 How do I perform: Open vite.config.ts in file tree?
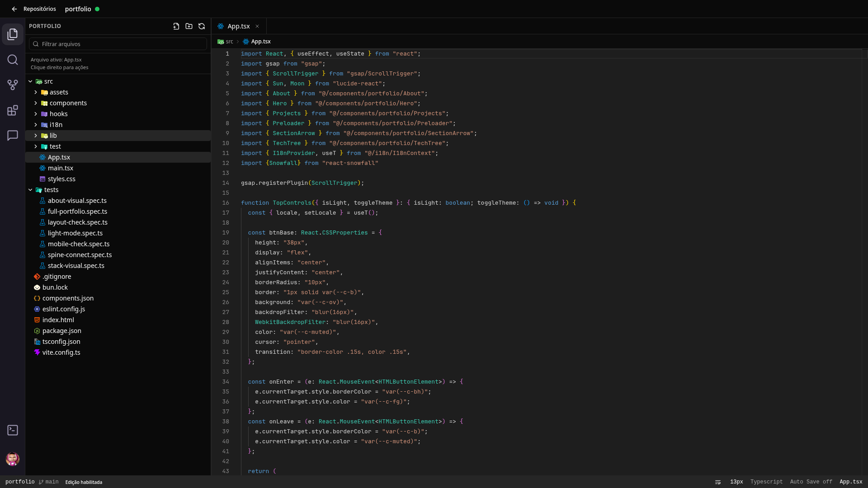(118, 352)
